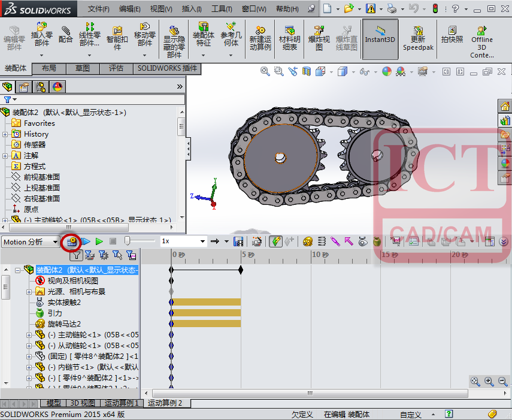Open the playback mode arrow dropdown
512x420 pixels.
pyautogui.click(x=226, y=241)
